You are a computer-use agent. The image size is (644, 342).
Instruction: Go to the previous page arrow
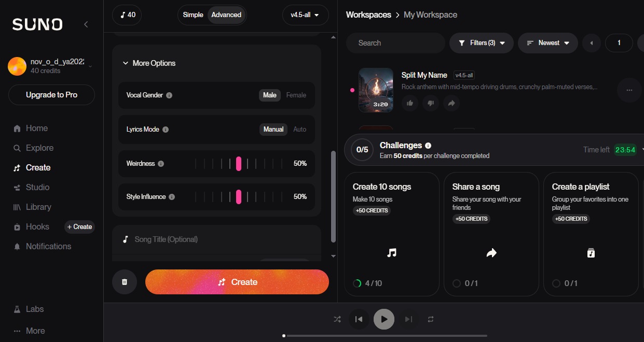pyautogui.click(x=592, y=43)
